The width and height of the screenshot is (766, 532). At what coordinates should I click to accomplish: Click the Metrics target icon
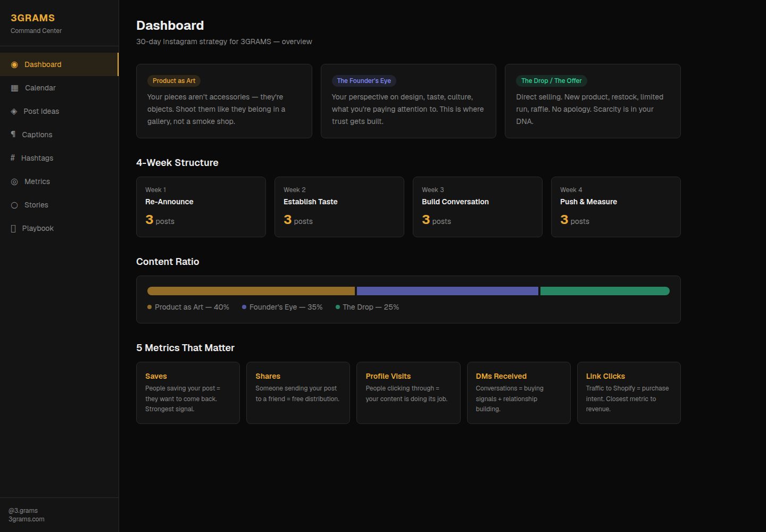(14, 182)
